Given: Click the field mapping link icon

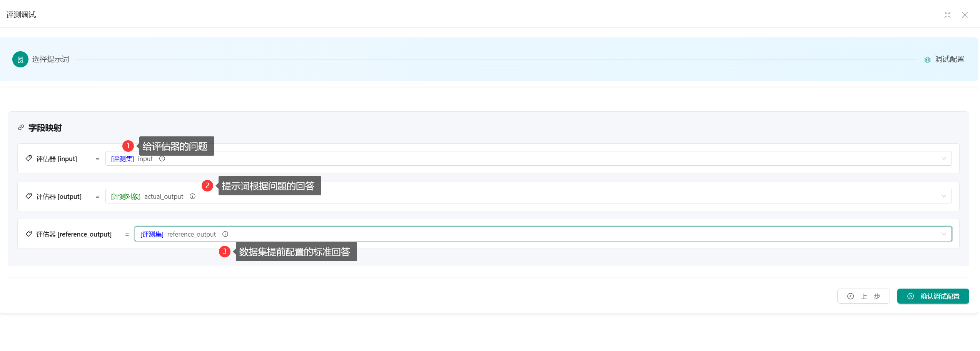Looking at the screenshot, I should 21,128.
